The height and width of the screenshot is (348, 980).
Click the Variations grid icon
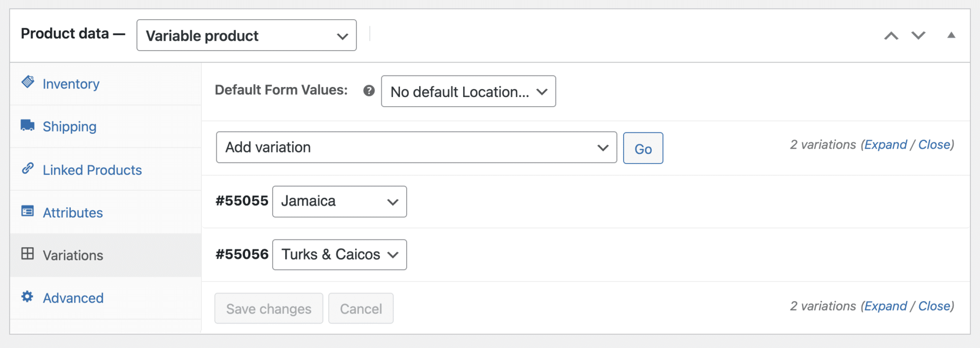28,254
